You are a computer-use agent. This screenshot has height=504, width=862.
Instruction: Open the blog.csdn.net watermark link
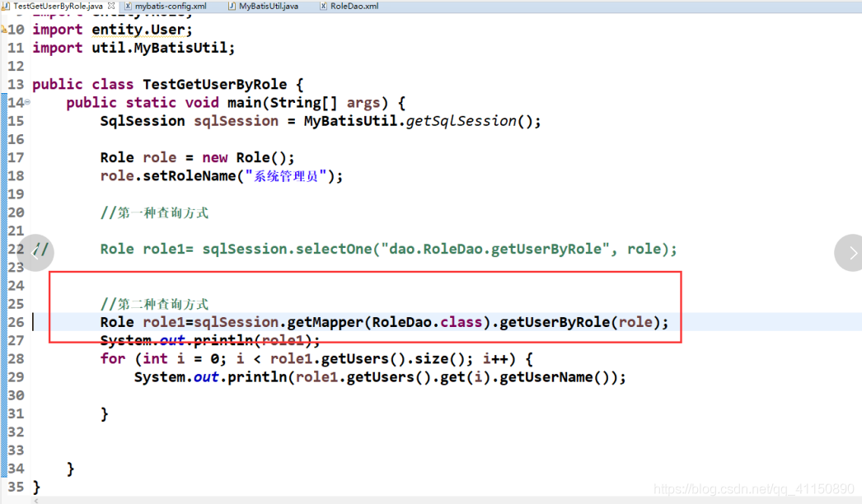pos(753,489)
